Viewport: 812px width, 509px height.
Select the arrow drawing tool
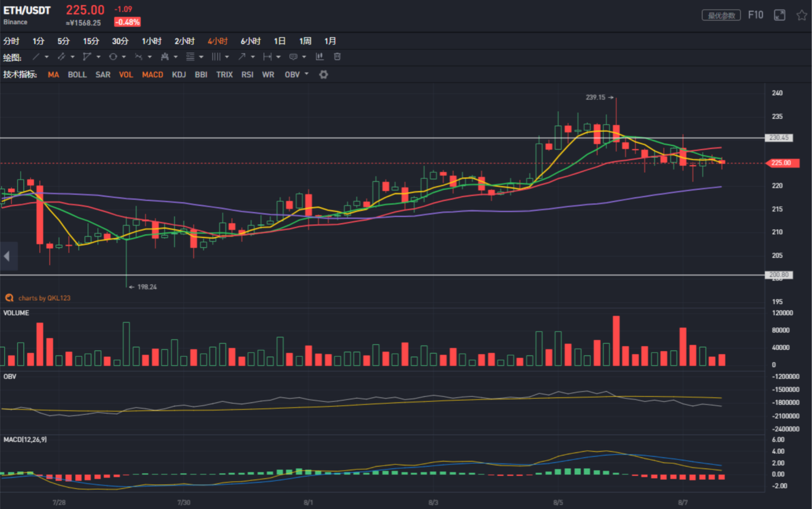click(x=242, y=56)
